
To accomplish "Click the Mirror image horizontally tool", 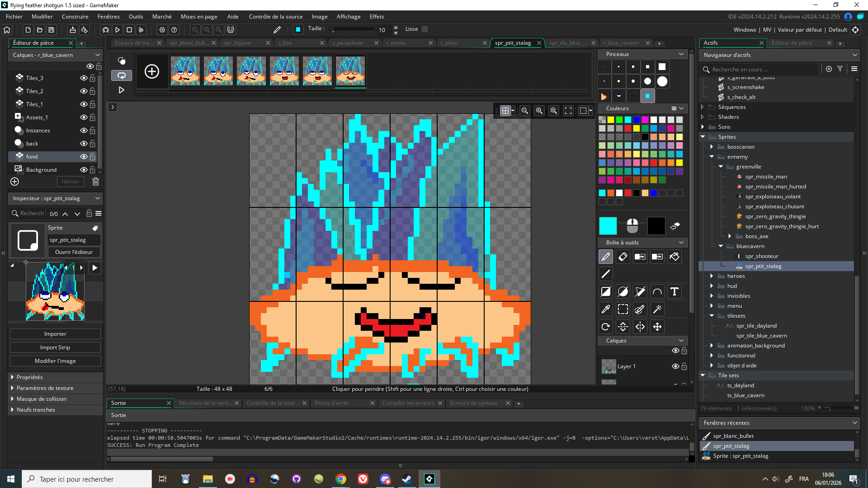I will click(640, 327).
